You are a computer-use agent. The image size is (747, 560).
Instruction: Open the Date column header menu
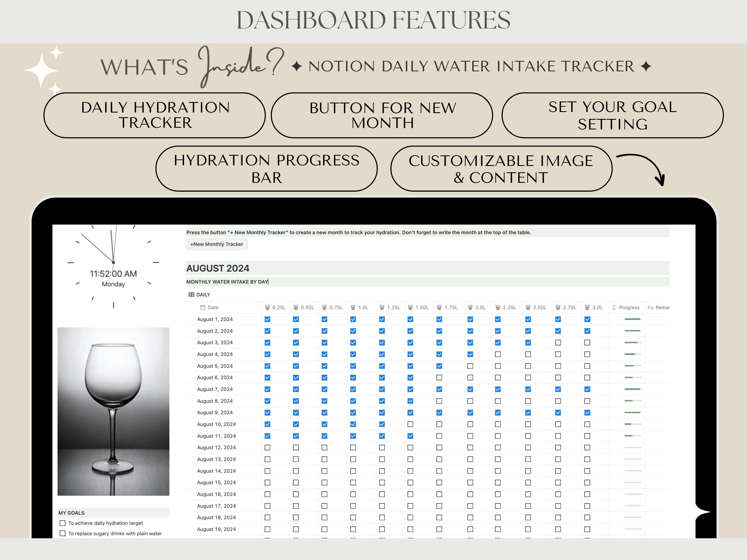tap(213, 308)
